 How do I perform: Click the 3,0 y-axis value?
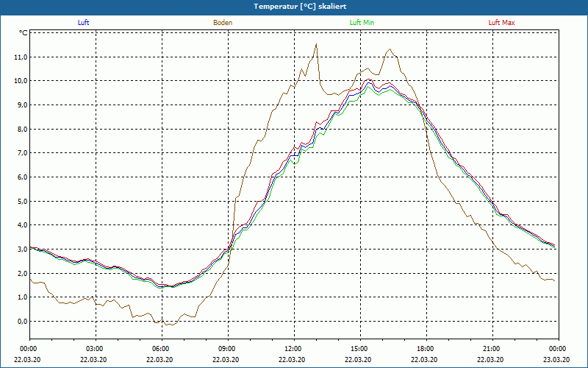[x=23, y=250]
